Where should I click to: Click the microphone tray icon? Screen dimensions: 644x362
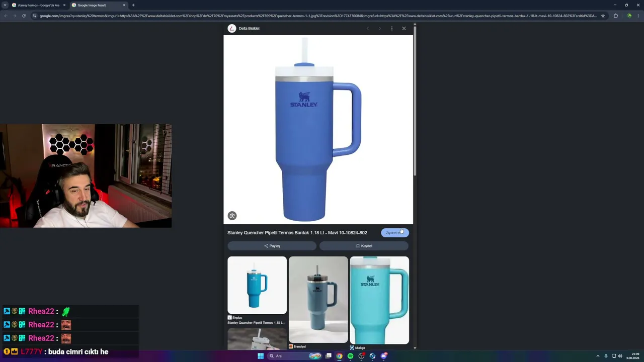[606, 356]
